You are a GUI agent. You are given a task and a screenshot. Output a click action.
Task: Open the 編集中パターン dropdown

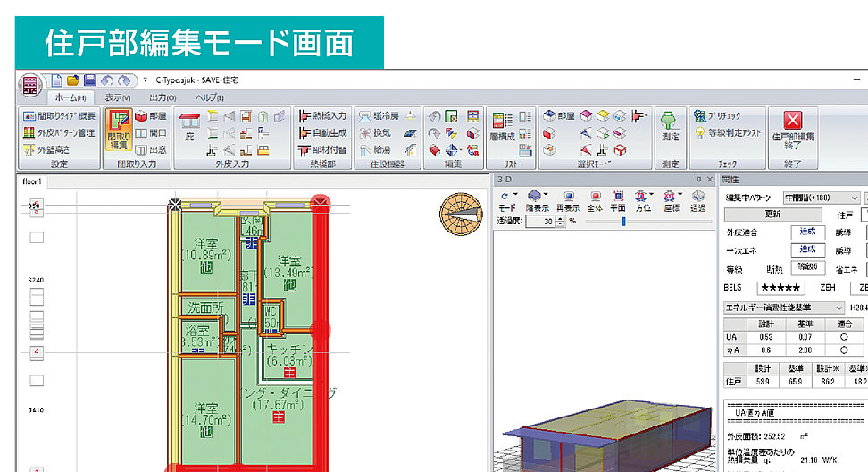[821, 197]
